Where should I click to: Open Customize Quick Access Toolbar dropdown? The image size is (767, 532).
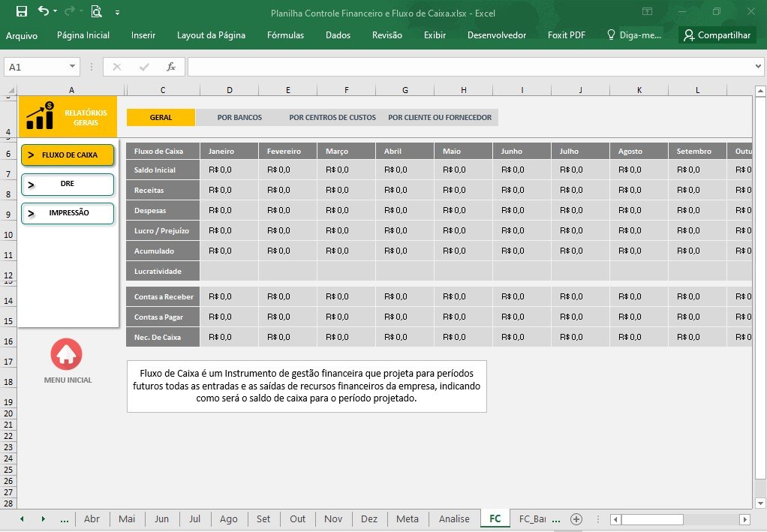(x=117, y=13)
